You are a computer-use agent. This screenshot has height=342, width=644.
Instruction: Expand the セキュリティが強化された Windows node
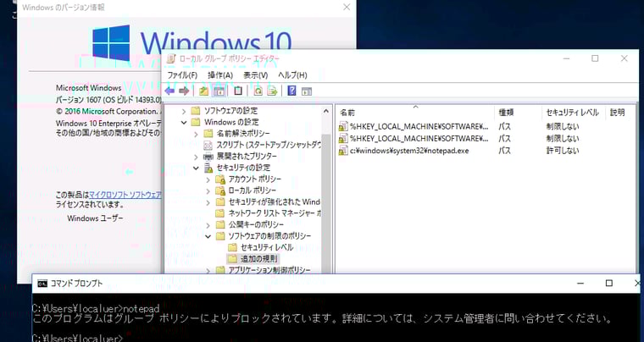tap(208, 202)
